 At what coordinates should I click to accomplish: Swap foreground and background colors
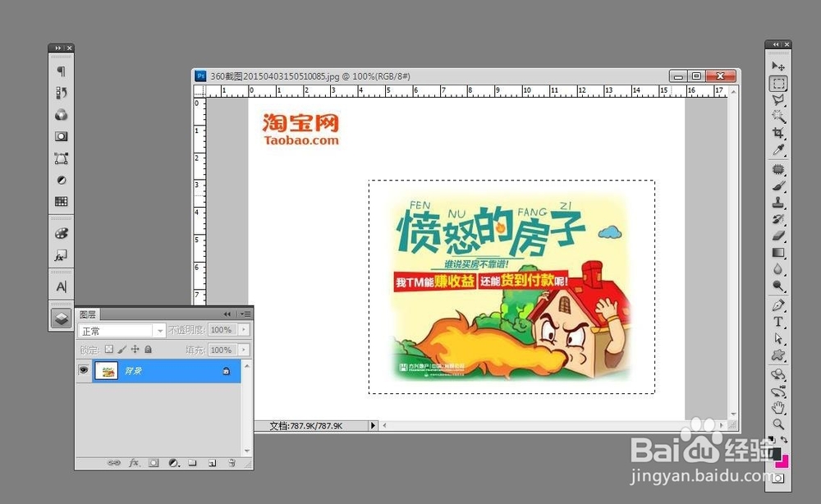(x=784, y=439)
